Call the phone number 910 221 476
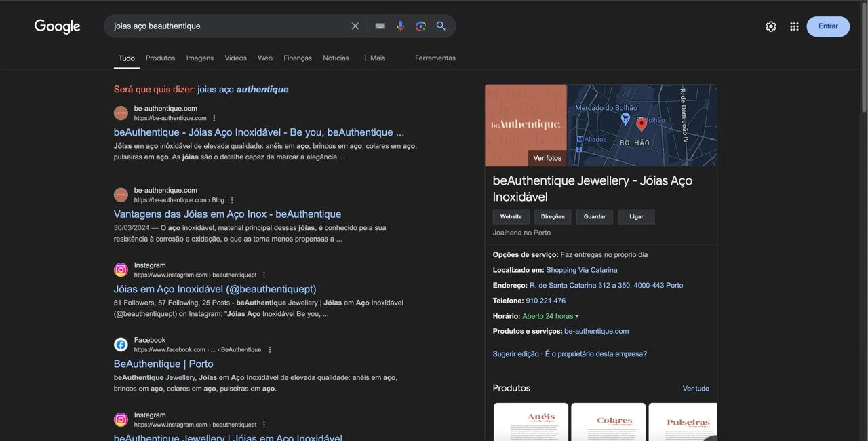This screenshot has height=441, width=868. 545,301
